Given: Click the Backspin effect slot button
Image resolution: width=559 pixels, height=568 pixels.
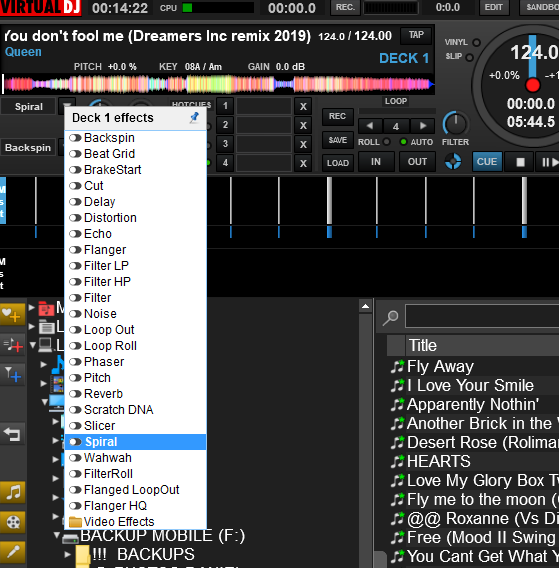Looking at the screenshot, I should click(x=28, y=148).
